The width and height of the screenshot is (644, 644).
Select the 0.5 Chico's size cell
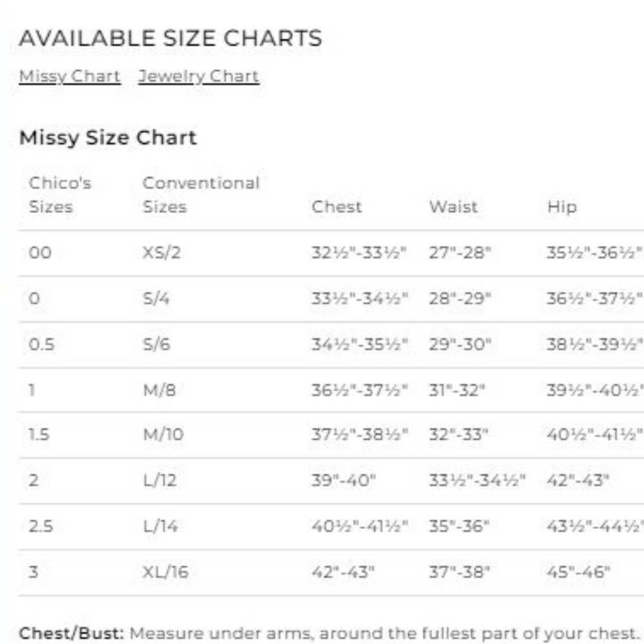click(41, 344)
